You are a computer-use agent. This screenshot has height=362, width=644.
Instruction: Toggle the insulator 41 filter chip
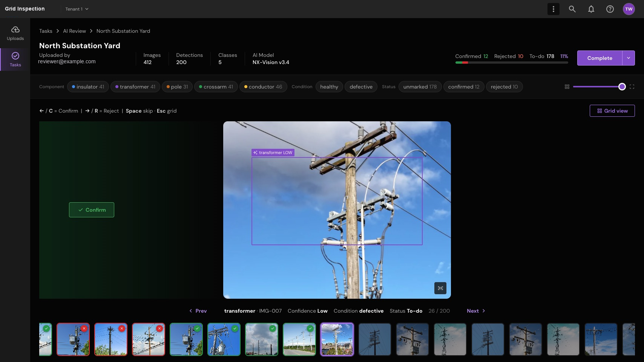pyautogui.click(x=88, y=87)
